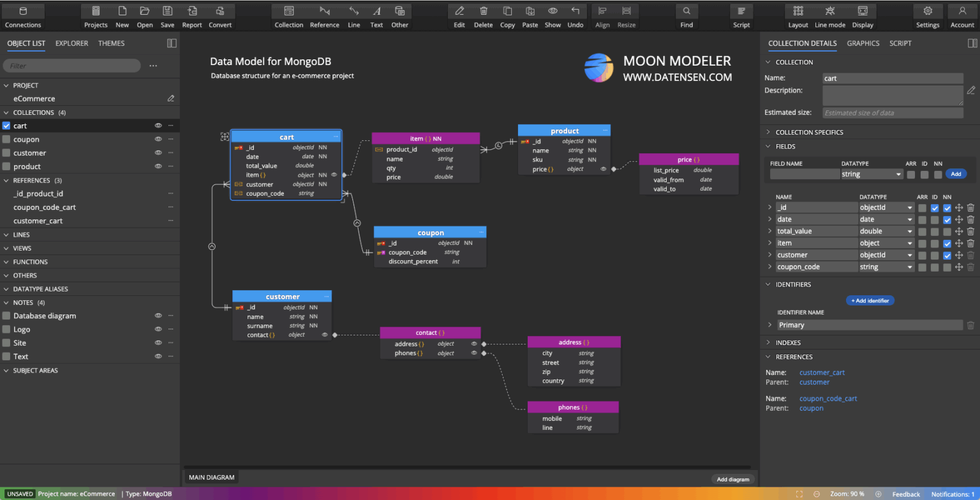Hide the coupon collection in the object list
This screenshot has height=500, width=980.
[158, 139]
